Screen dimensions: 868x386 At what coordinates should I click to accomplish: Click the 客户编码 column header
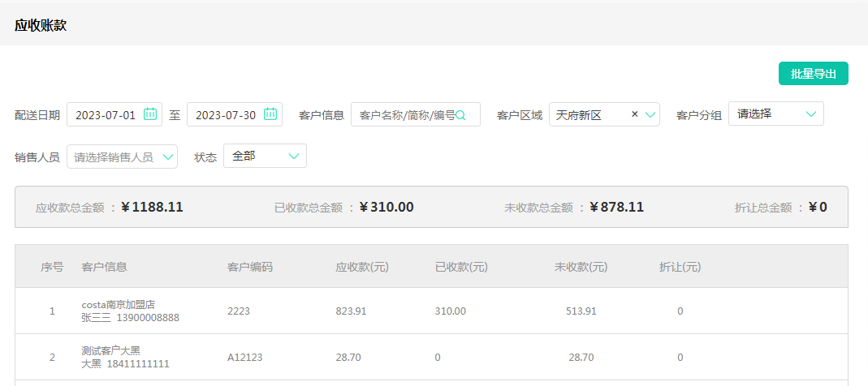click(x=250, y=267)
